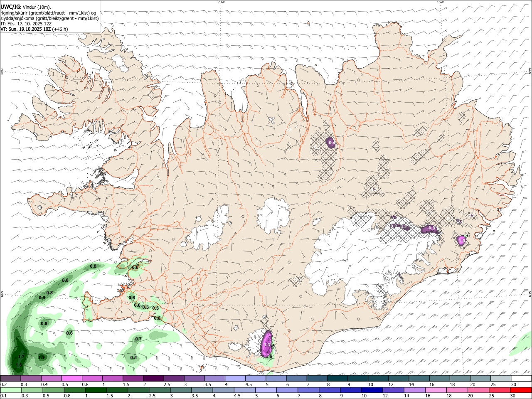
Task: Pick the light pink 16 swatch in bottom legend row
Action: tap(436, 390)
